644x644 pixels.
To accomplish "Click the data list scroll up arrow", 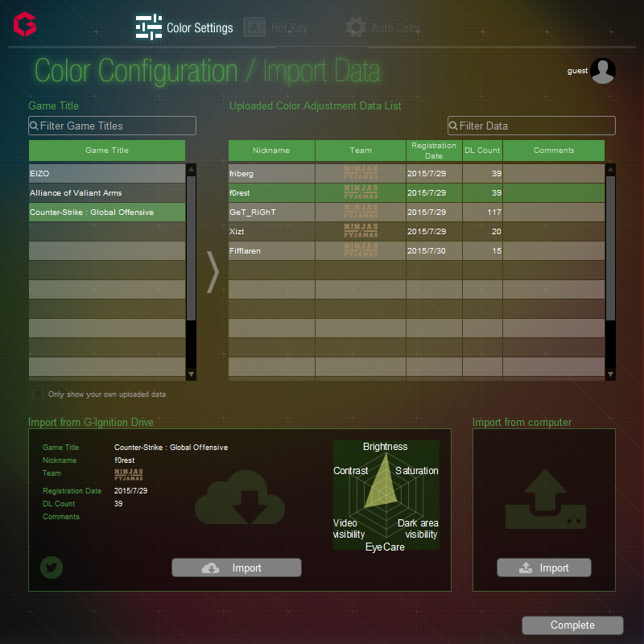I will pos(610,168).
